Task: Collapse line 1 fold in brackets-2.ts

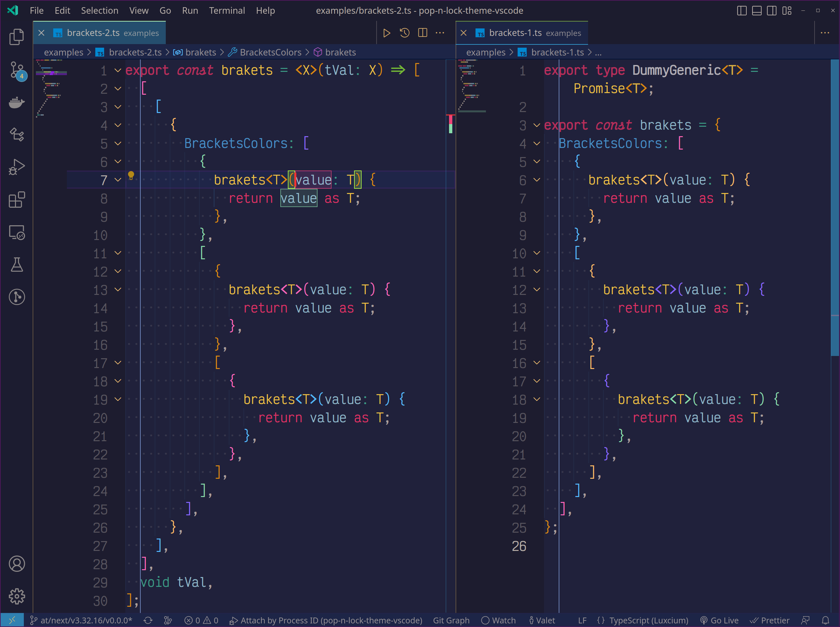Action: point(118,70)
